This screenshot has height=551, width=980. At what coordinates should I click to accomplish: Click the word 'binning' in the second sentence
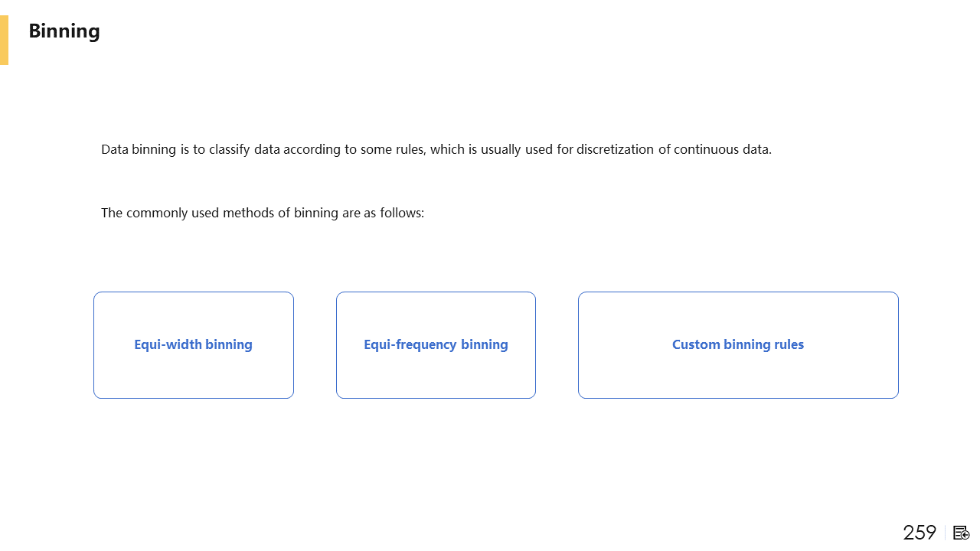[316, 213]
